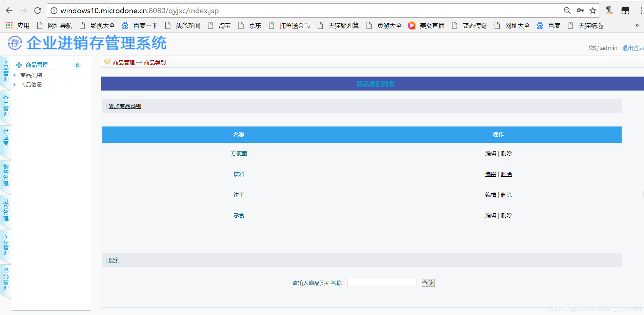644x315 pixels.
Task: Click the 查询 search button
Action: pos(428,283)
